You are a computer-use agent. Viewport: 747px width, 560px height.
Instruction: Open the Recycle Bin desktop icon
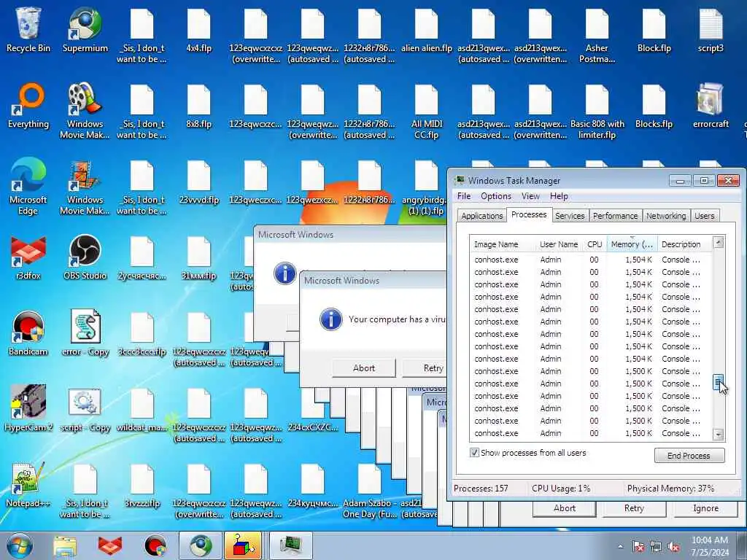click(x=28, y=30)
